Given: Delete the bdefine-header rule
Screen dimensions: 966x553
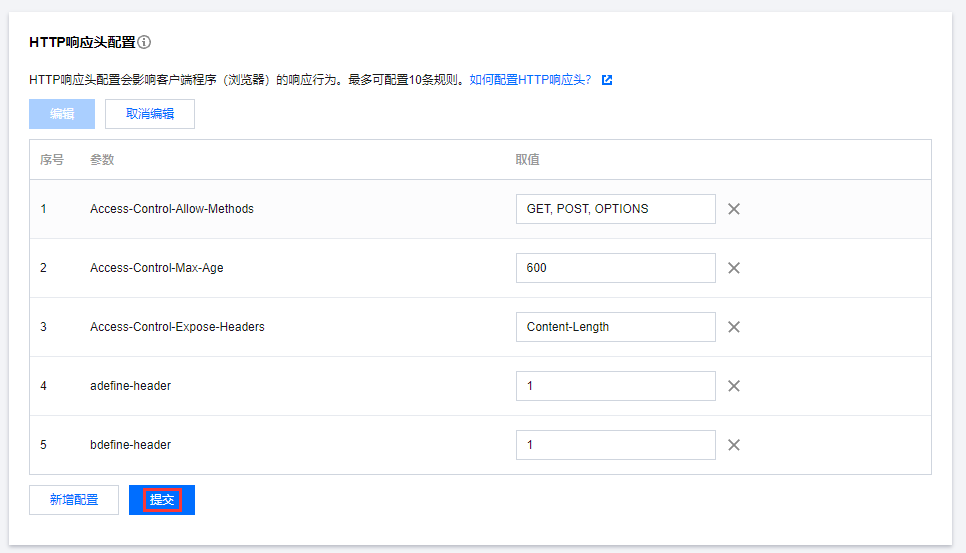Looking at the screenshot, I should (734, 445).
